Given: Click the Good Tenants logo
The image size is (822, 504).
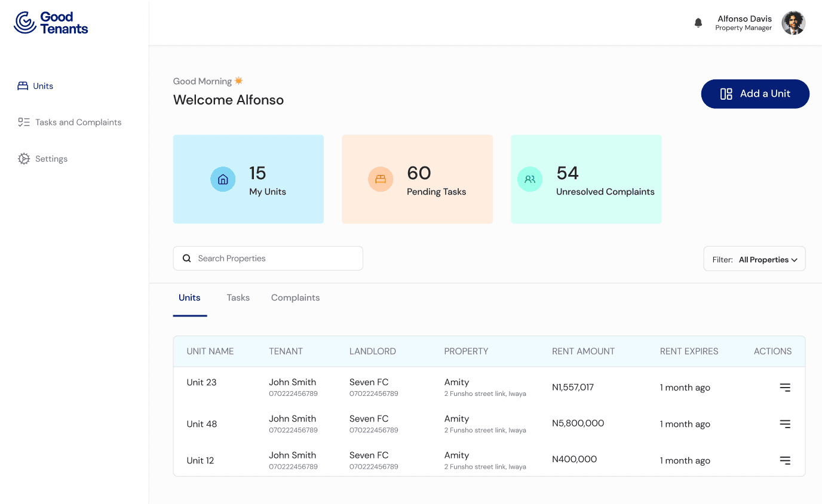Looking at the screenshot, I should point(51,23).
